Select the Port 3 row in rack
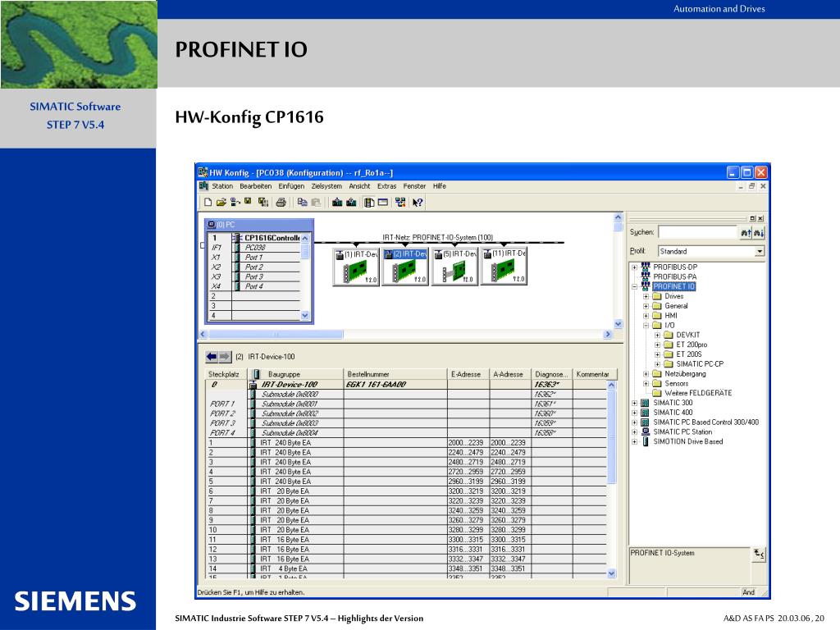Viewport: 840px width, 630px height. point(254,276)
